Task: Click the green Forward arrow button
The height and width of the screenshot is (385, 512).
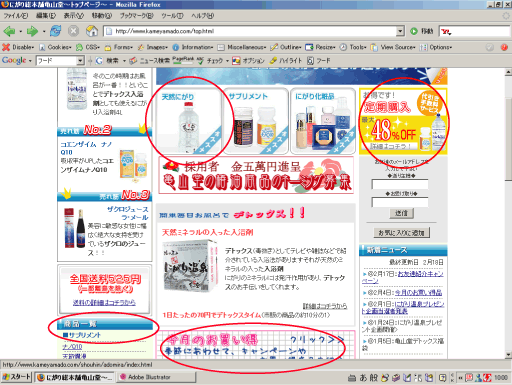Action: pyautogui.click(x=32, y=31)
